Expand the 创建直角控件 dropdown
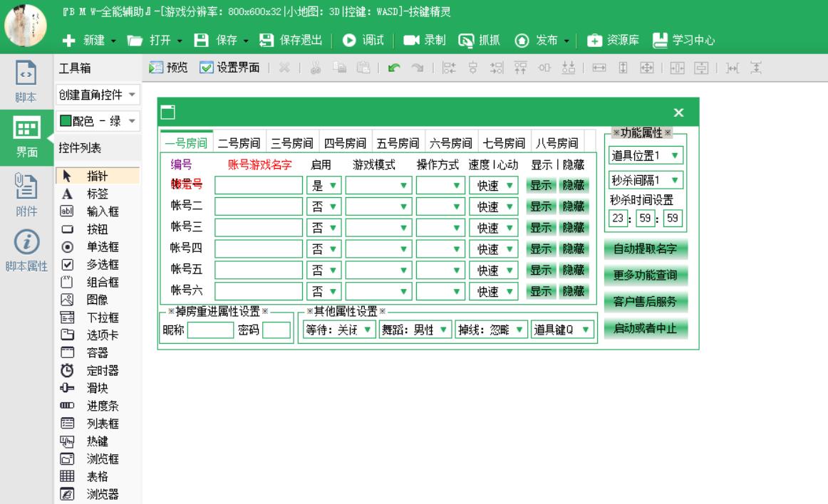Viewport: 828px width, 504px height. (133, 94)
